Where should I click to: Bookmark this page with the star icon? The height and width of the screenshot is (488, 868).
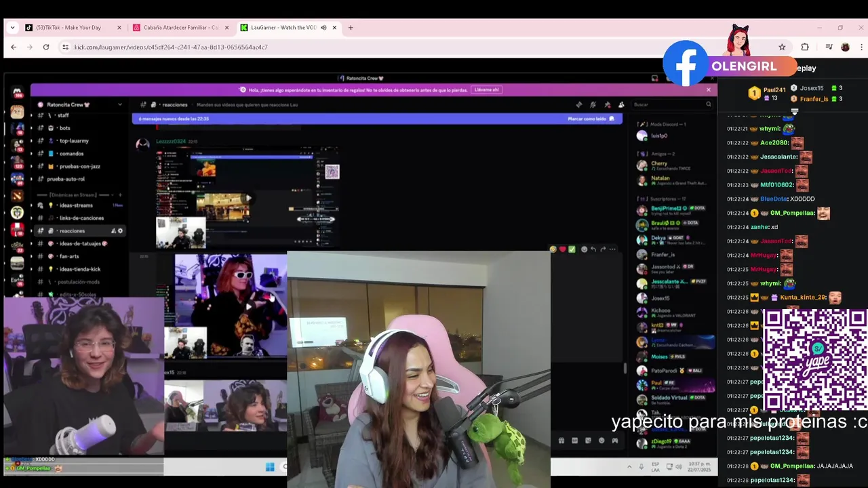(x=782, y=47)
